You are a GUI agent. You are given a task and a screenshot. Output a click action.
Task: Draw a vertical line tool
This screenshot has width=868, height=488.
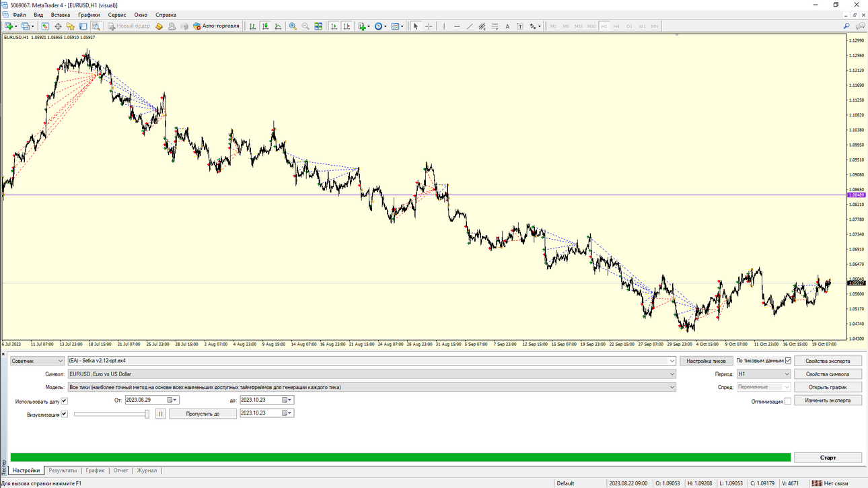click(444, 26)
